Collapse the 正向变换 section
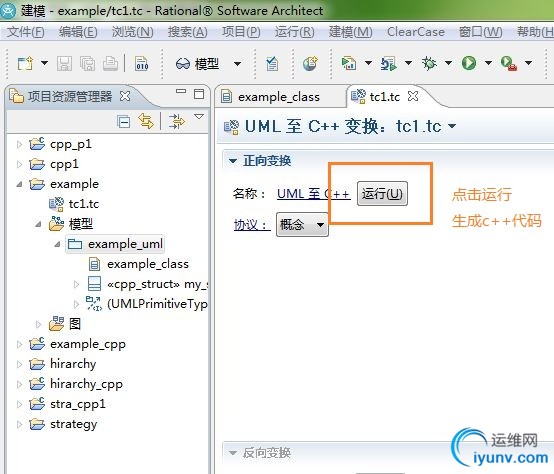Image resolution: width=554 pixels, height=474 pixels. [x=232, y=161]
